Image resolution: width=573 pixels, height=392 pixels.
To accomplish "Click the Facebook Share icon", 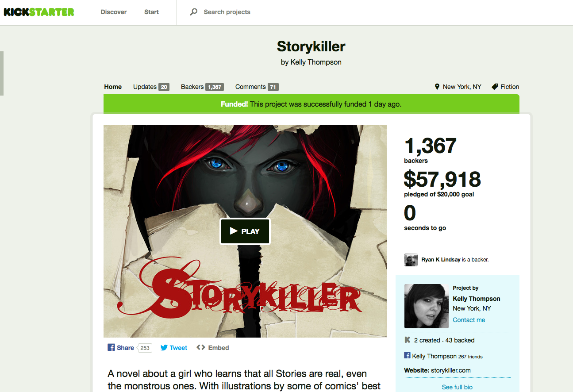I will pos(112,347).
